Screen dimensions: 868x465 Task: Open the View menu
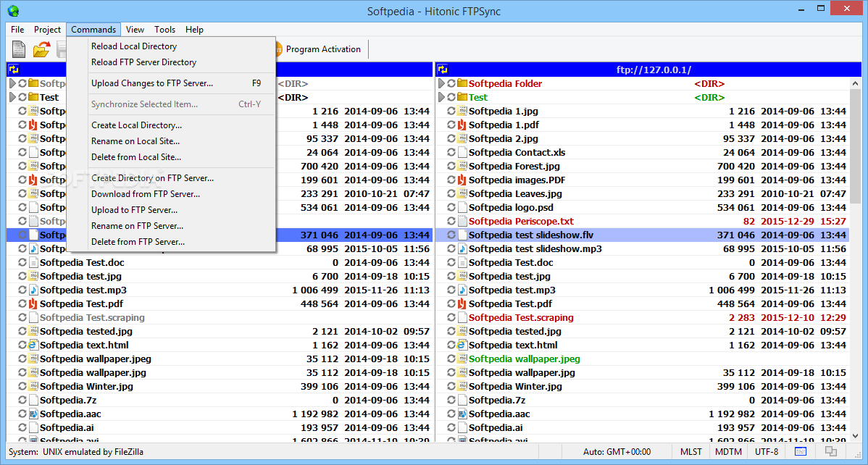point(135,30)
